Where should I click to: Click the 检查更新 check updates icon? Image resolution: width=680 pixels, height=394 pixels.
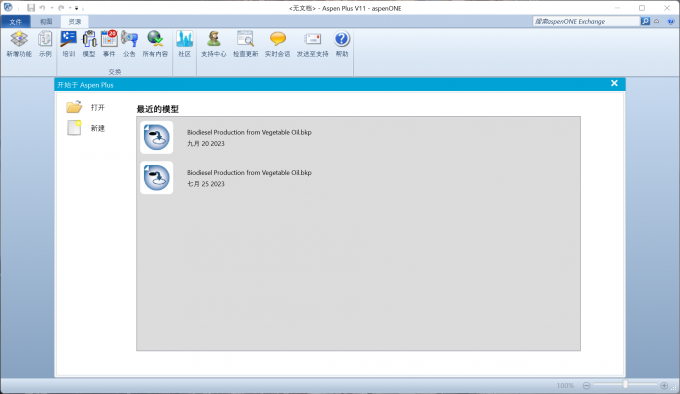pos(245,44)
